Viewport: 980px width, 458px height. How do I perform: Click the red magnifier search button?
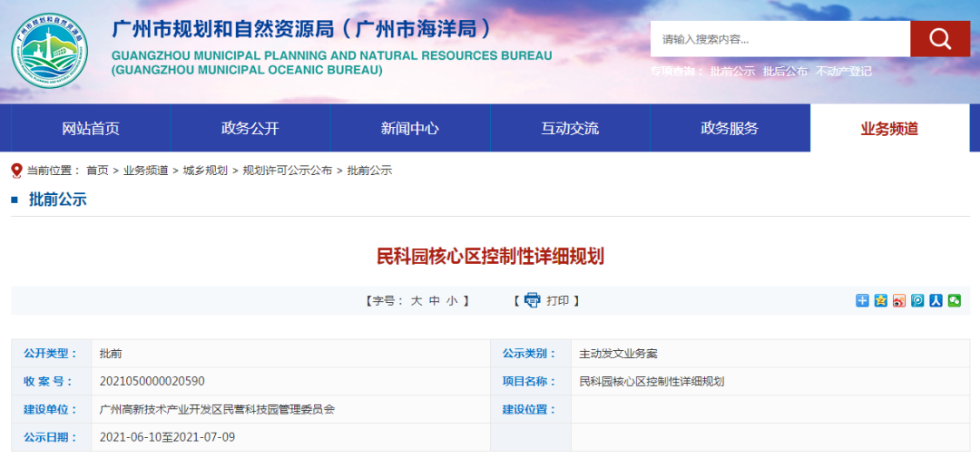tap(939, 39)
